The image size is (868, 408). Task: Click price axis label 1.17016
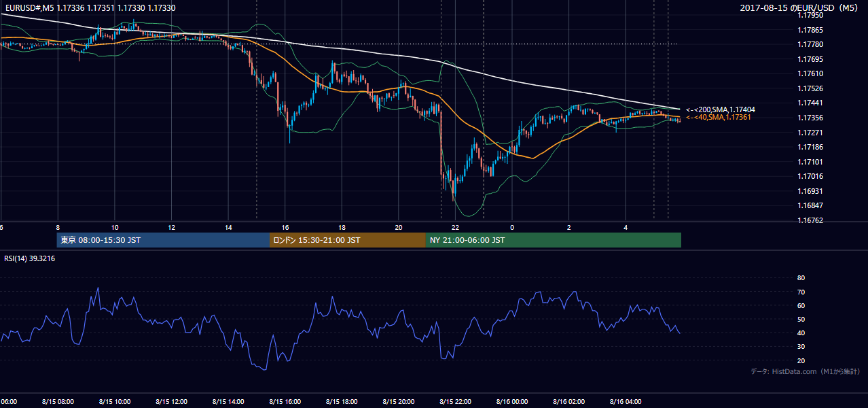810,176
